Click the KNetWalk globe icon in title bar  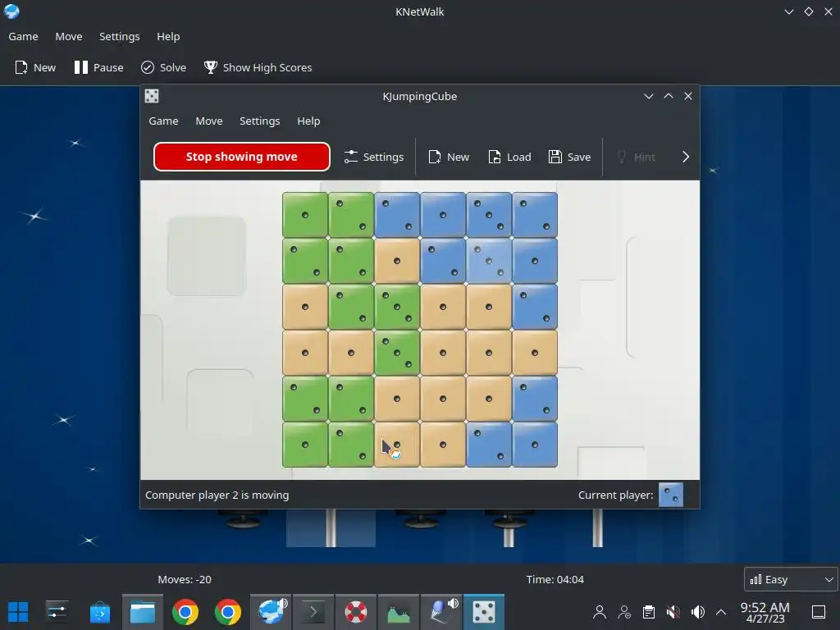click(11, 11)
